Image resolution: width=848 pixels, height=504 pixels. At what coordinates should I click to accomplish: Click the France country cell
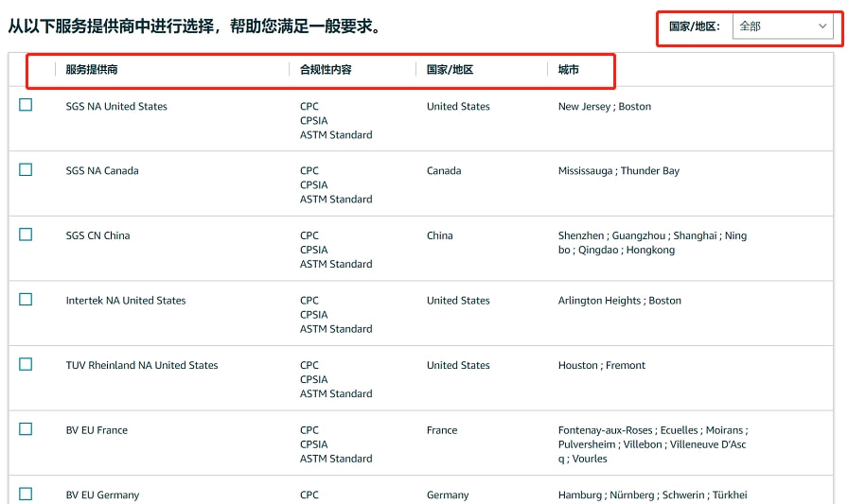tap(442, 430)
